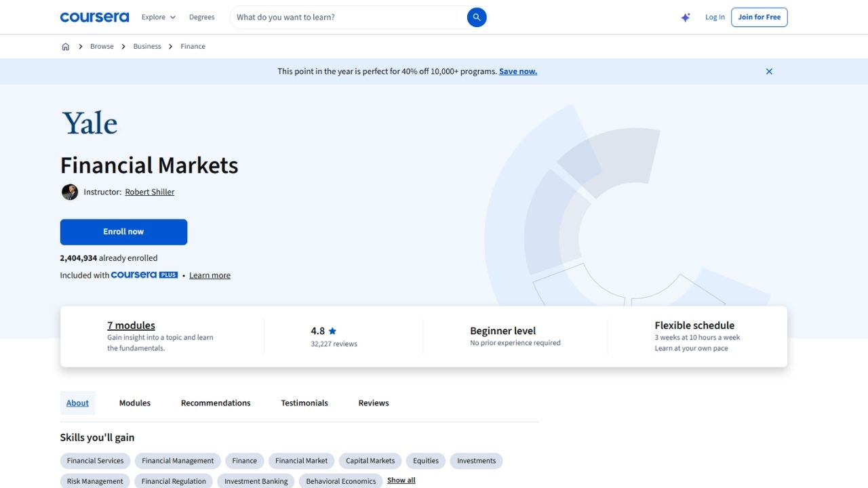Open the 7 modules link
The image size is (868, 488).
coord(131,325)
